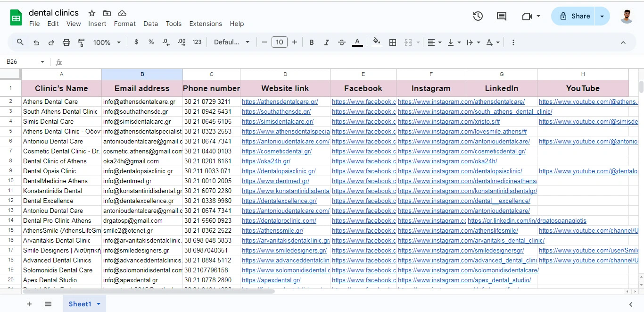Open the Tools menu
Image resolution: width=644 pixels, height=312 pixels.
[173, 24]
